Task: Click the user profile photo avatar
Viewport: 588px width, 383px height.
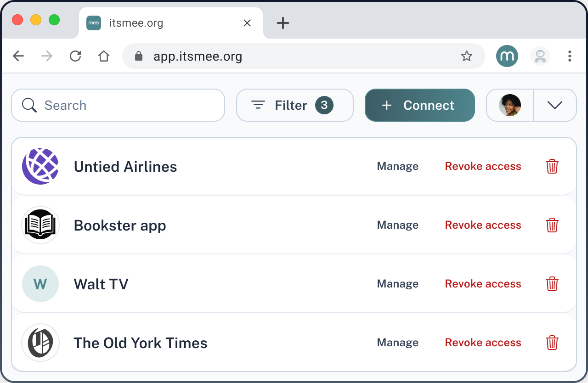Action: point(510,105)
